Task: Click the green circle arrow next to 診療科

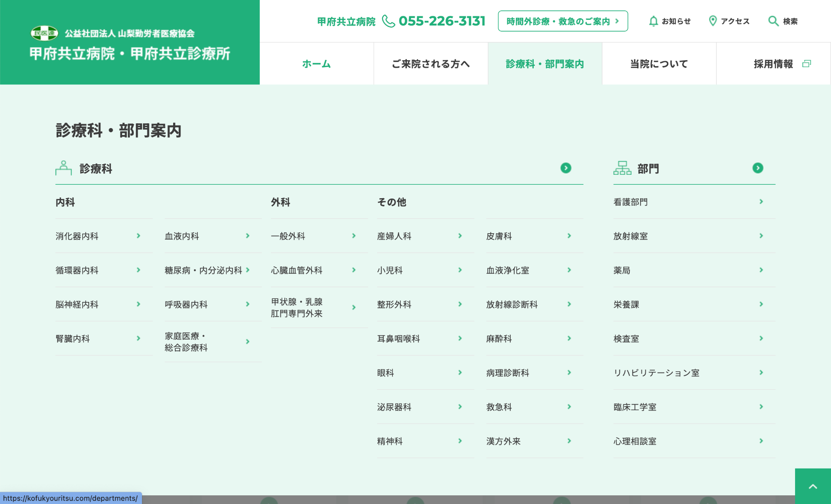Action: pyautogui.click(x=566, y=168)
